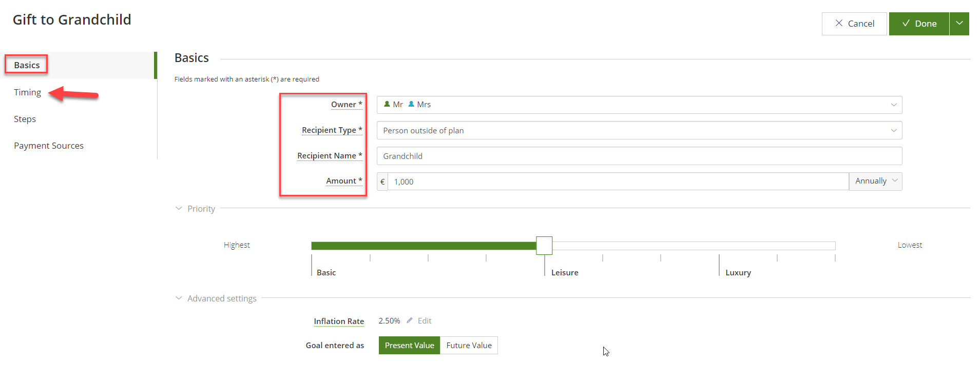The height and width of the screenshot is (383, 980).
Task: Click the green Done button
Action: click(x=919, y=24)
